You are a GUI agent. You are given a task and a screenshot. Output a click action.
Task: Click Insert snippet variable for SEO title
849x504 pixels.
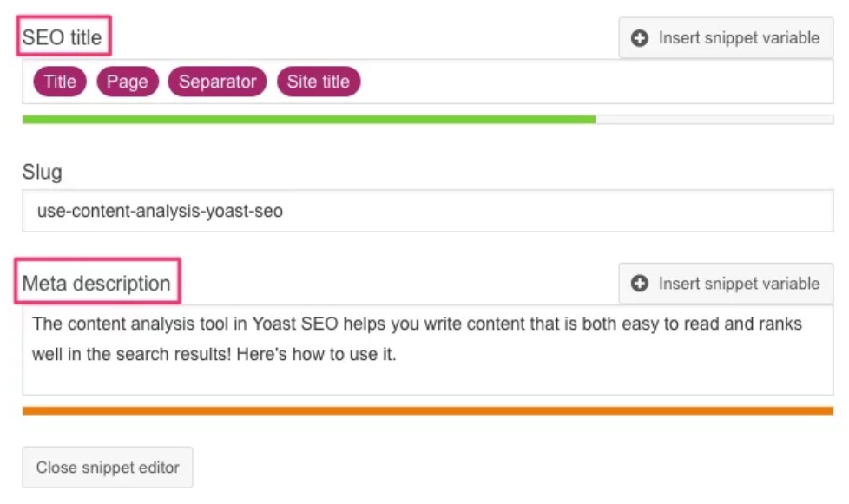tap(726, 38)
